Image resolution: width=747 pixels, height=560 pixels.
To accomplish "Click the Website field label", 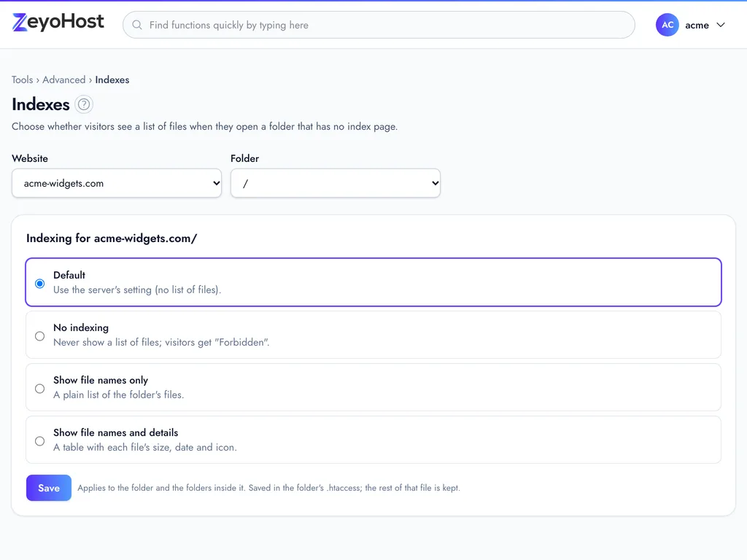I will point(30,158).
